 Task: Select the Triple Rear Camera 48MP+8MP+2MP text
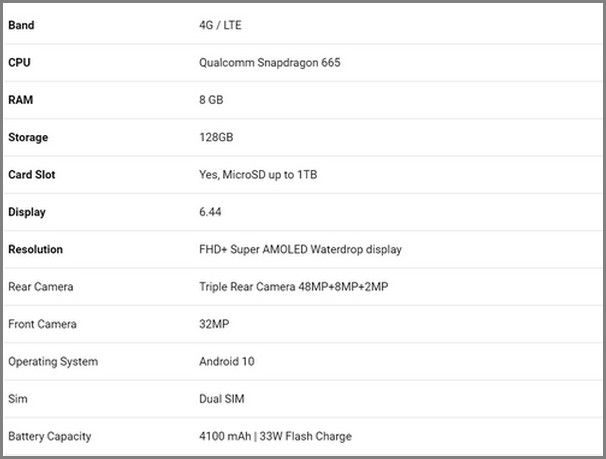pos(294,287)
